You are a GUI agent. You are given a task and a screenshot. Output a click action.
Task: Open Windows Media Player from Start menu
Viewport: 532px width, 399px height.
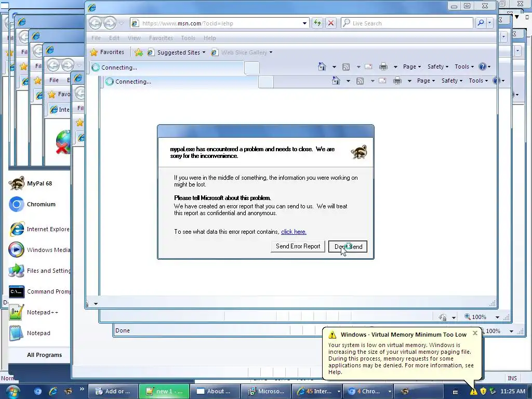coord(39,250)
